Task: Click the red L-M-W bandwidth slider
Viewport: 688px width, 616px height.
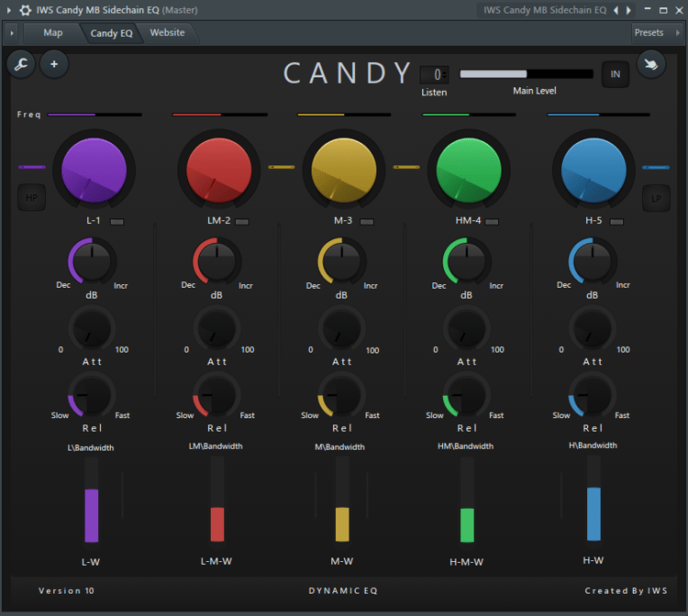Action: (x=217, y=500)
